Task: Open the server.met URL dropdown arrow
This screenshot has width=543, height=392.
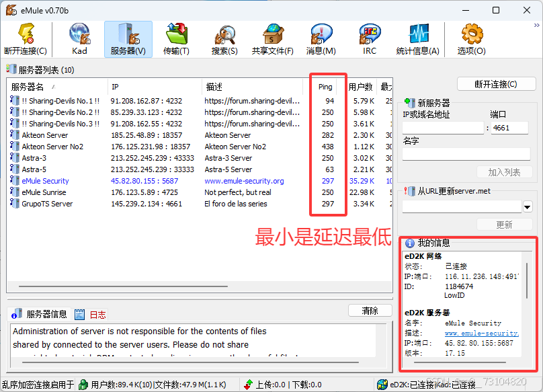Action: pos(527,207)
